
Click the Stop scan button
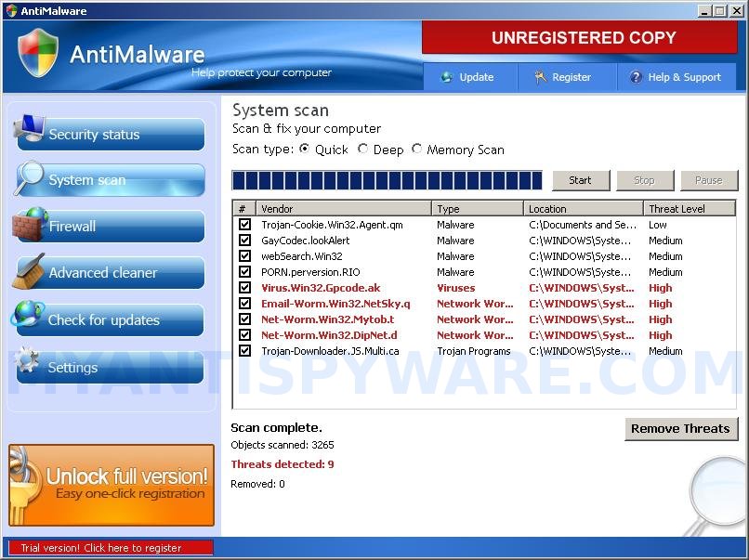point(645,180)
